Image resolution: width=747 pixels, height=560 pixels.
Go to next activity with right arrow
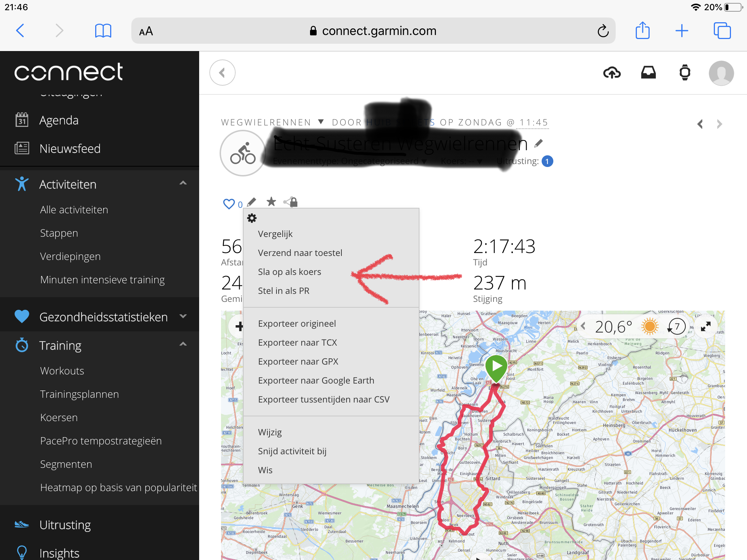pyautogui.click(x=719, y=124)
